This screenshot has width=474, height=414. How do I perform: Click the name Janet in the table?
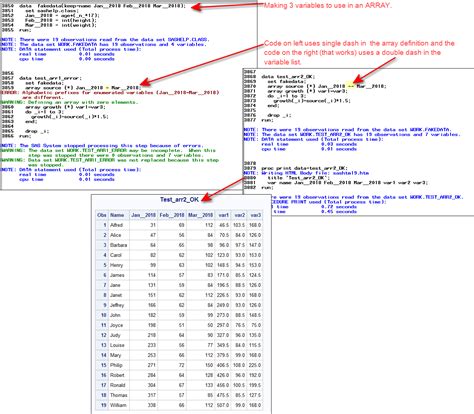coord(116,295)
